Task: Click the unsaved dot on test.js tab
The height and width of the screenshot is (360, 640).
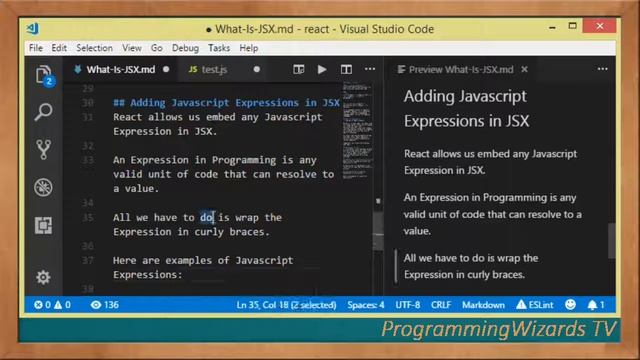Action: click(x=256, y=69)
